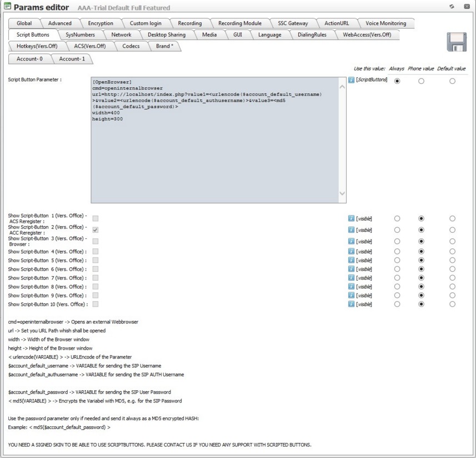Screen dimensions: 476x458
Task: Close the Params editor window
Action: (x=466, y=7)
